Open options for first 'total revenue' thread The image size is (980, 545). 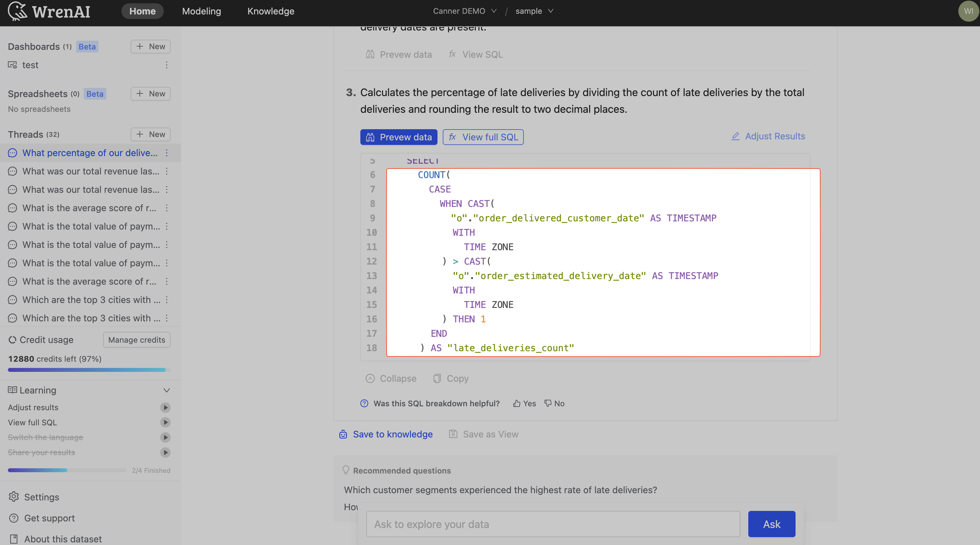click(x=167, y=171)
